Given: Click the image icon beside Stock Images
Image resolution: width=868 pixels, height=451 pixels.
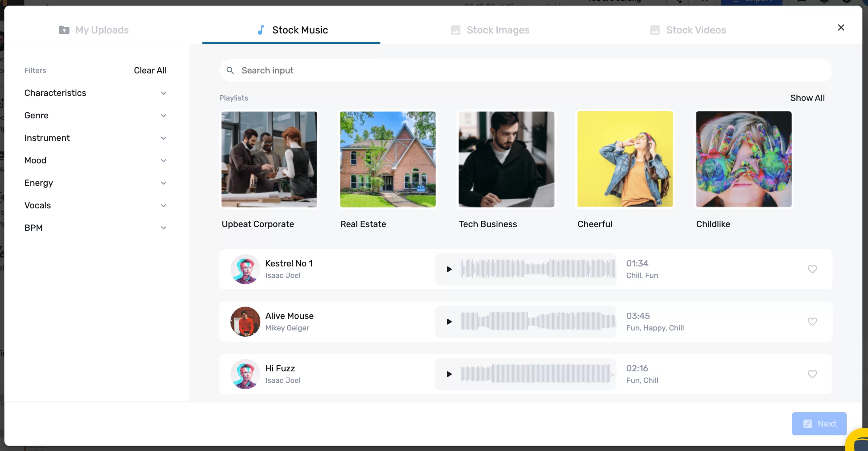Looking at the screenshot, I should [455, 30].
